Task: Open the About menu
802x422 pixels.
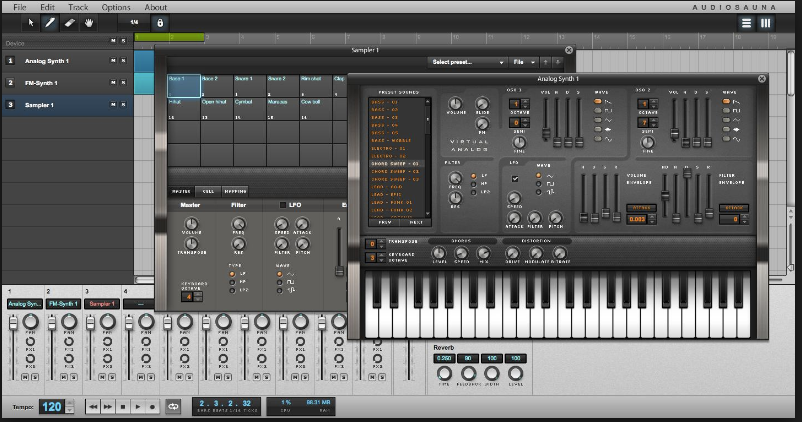Action: (155, 7)
